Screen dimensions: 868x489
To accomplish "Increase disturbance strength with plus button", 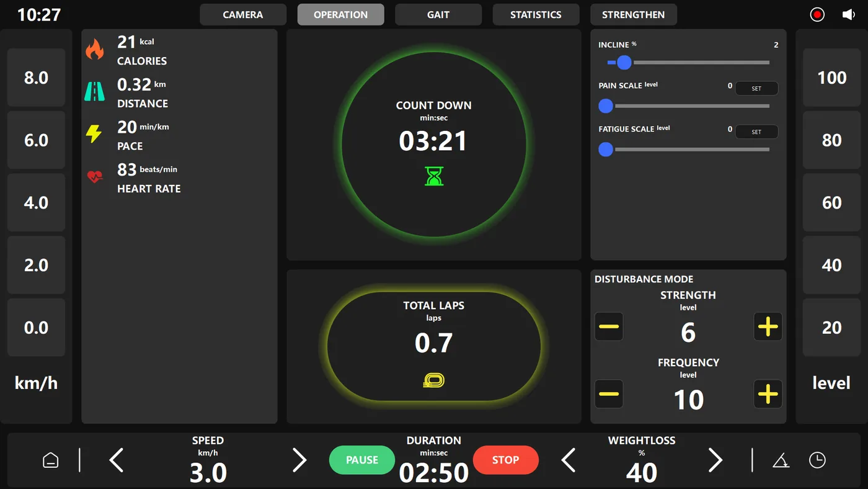I will (x=768, y=327).
